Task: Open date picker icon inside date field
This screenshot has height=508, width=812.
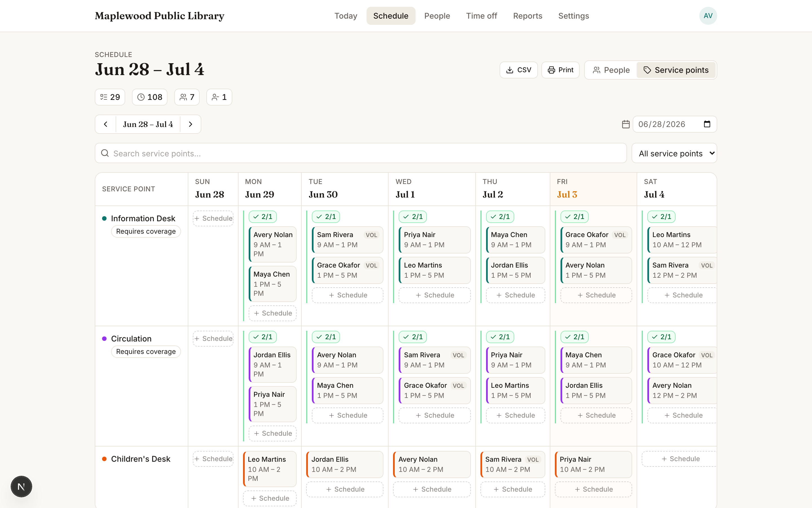Action: [x=707, y=124]
